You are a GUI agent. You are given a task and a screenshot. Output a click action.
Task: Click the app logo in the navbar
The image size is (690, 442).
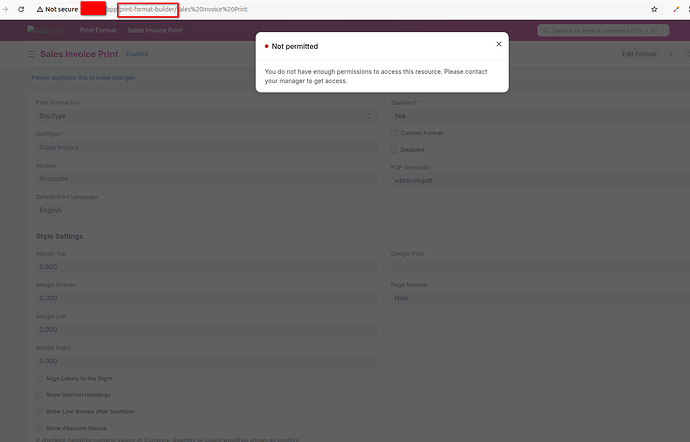(47, 30)
